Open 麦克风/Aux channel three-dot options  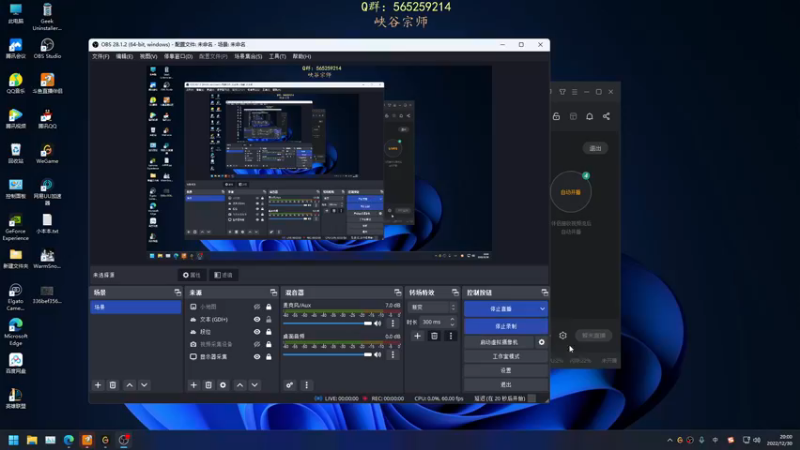tap(393, 323)
